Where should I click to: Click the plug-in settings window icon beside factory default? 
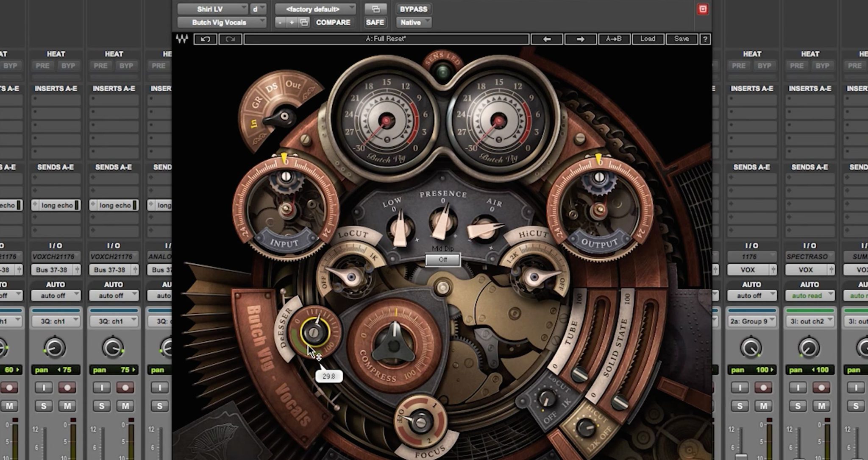376,9
